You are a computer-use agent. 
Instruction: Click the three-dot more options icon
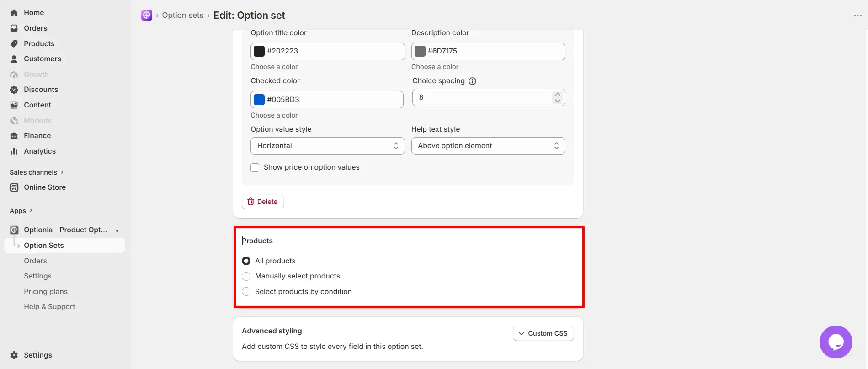pyautogui.click(x=857, y=16)
